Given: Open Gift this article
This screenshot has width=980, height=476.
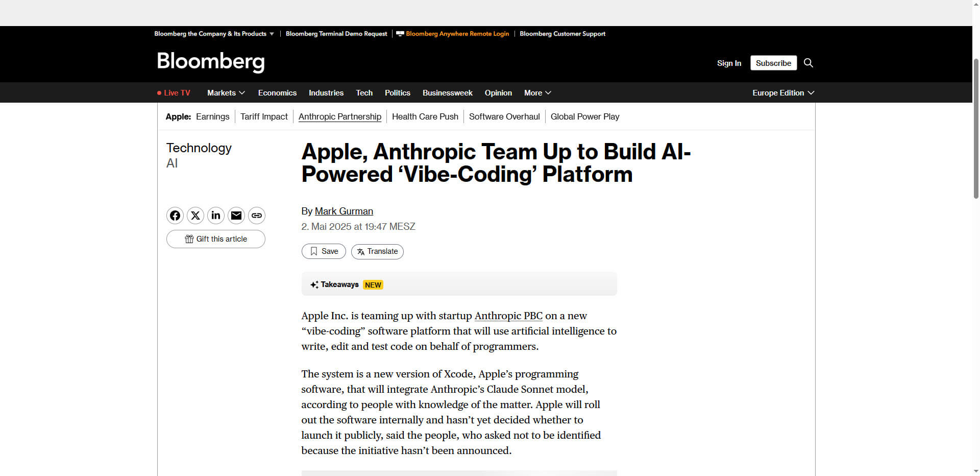Looking at the screenshot, I should (215, 239).
